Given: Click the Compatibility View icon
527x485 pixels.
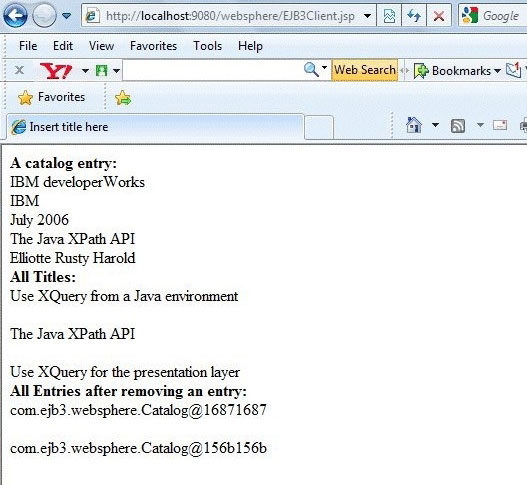Looking at the screenshot, I should (x=389, y=16).
